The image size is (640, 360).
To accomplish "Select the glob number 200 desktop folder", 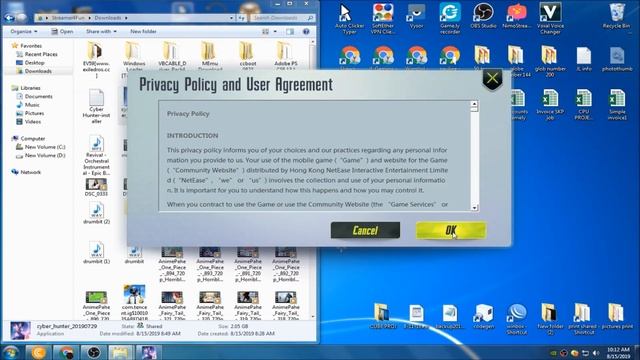I will click(550, 62).
